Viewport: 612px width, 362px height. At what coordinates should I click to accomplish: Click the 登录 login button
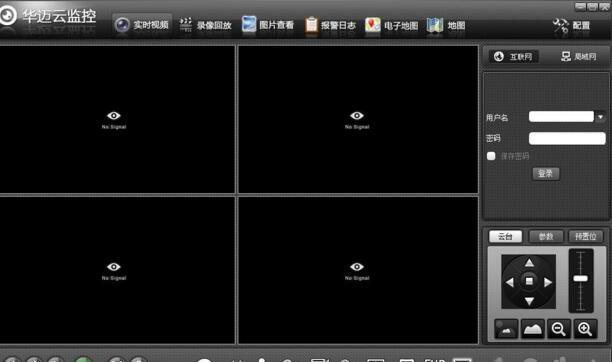click(546, 173)
